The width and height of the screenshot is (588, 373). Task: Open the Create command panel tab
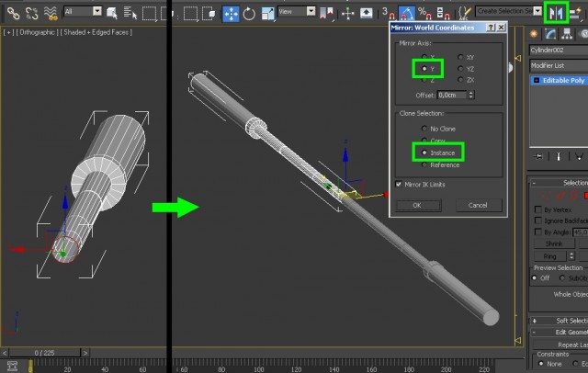click(x=534, y=34)
